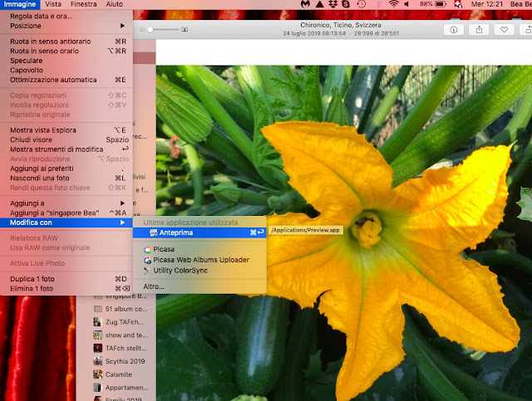Click the Bluetooth icon in menu bar
Screen dimensions: 532x401
(379, 4)
